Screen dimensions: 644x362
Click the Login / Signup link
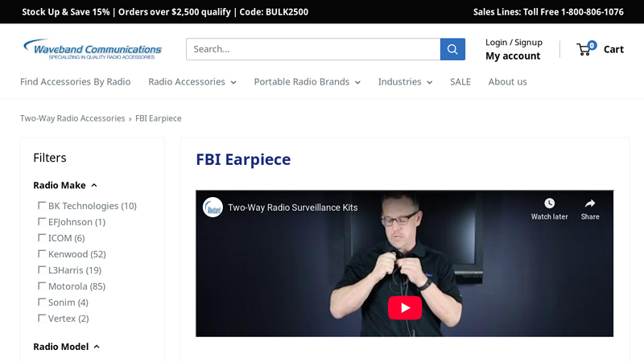coord(514,43)
